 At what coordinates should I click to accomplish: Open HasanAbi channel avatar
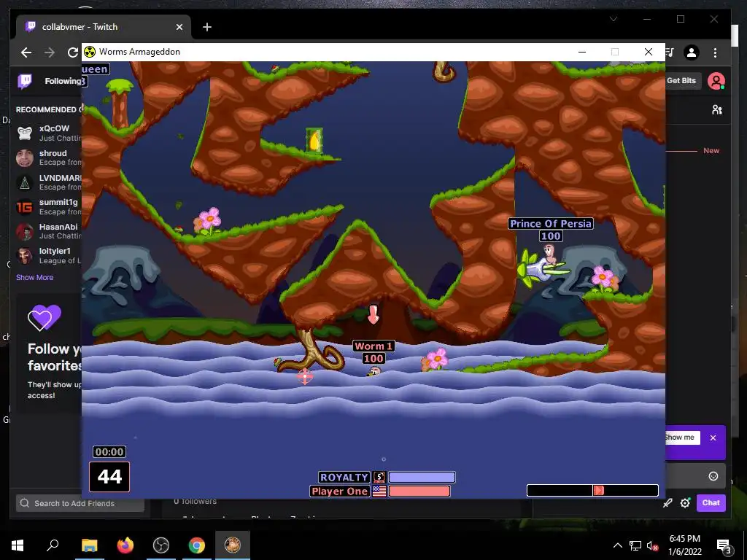(x=25, y=231)
